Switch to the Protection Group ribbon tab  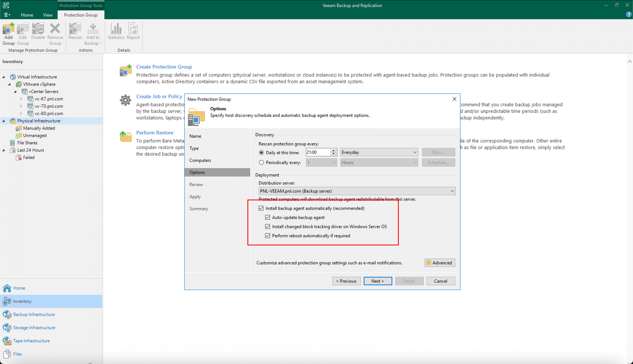81,15
